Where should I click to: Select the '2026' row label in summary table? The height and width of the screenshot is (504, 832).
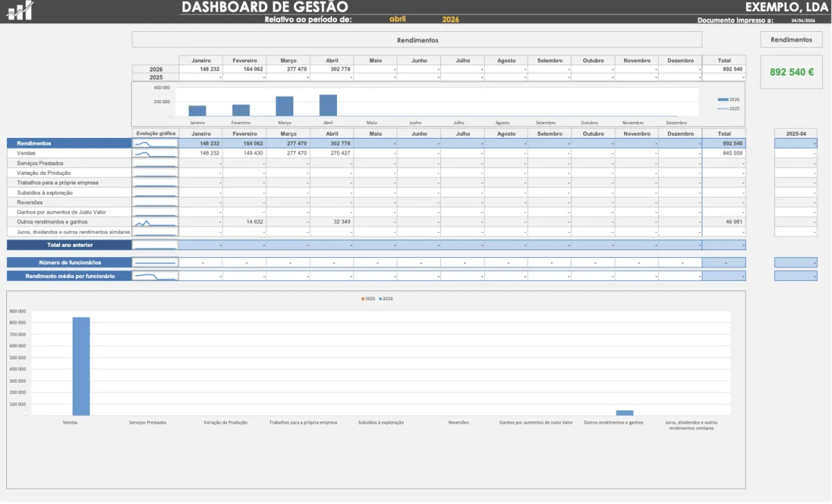pyautogui.click(x=155, y=69)
